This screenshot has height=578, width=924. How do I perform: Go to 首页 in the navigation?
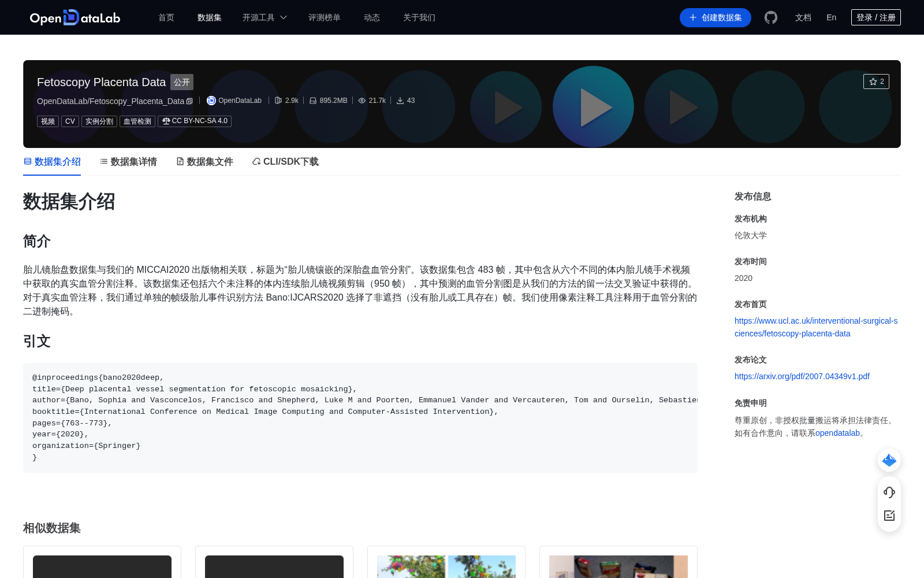click(166, 17)
